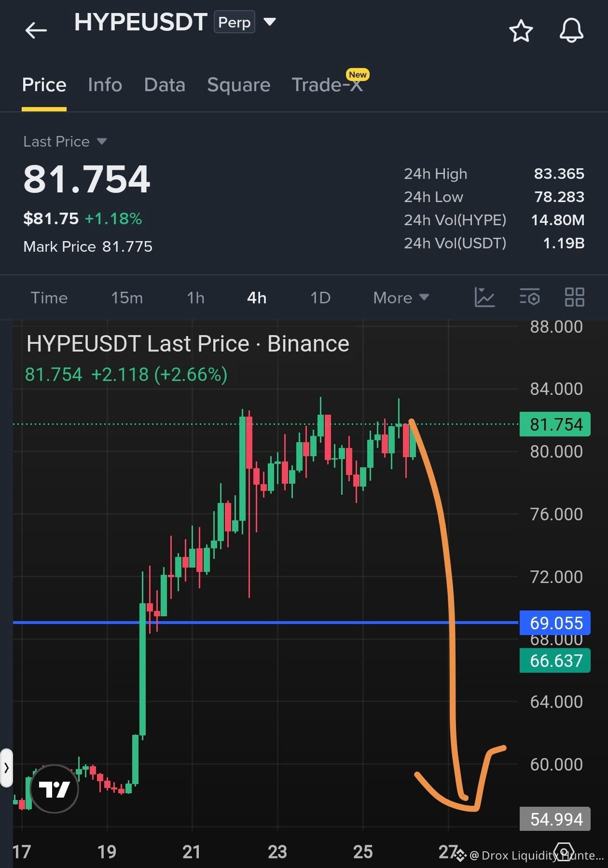Open HYPEUSDT pair selector dropdown arrow

point(269,22)
